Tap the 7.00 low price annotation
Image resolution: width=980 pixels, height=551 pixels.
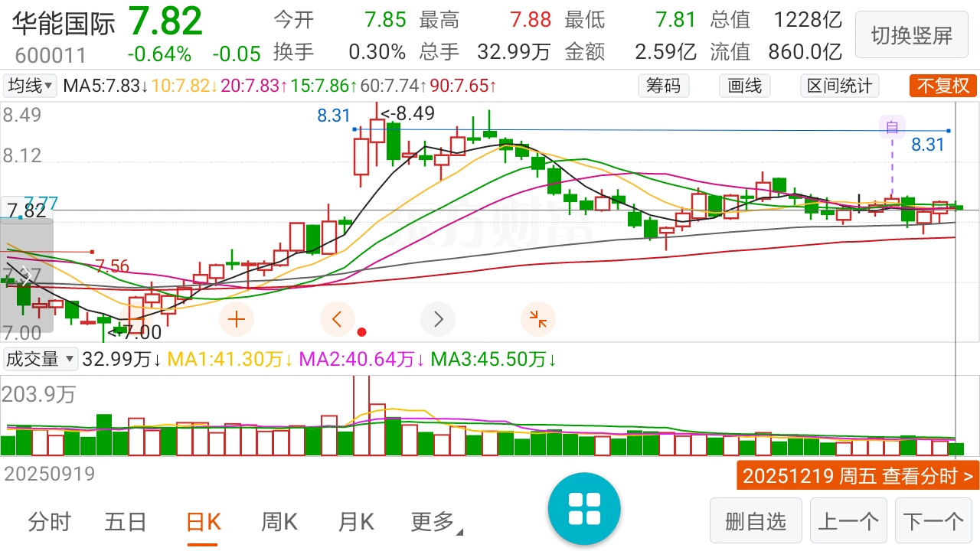(136, 332)
